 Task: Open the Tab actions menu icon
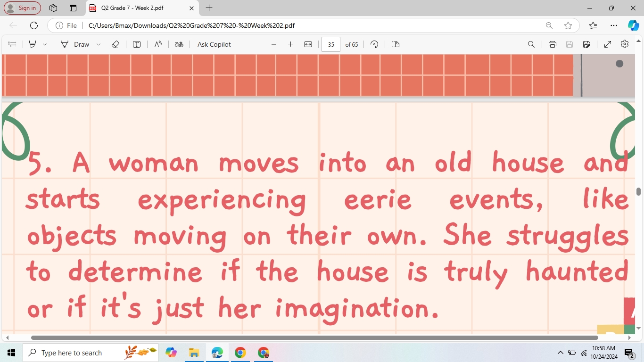(73, 8)
